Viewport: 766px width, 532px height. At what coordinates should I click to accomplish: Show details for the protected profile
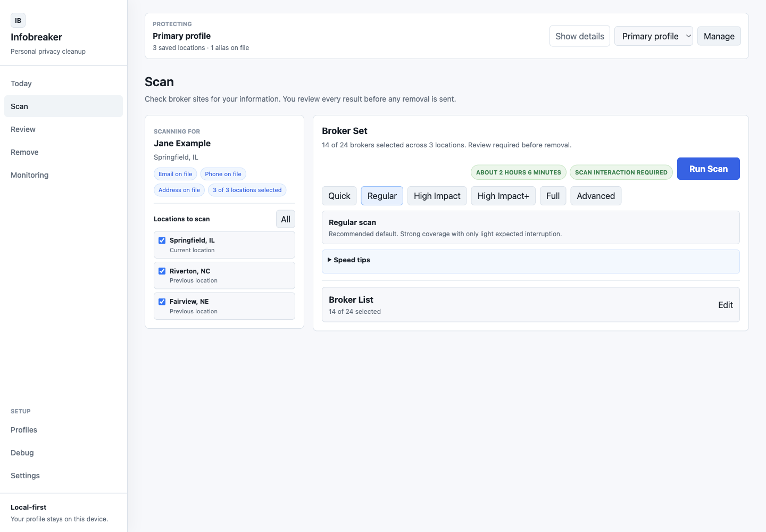(579, 36)
